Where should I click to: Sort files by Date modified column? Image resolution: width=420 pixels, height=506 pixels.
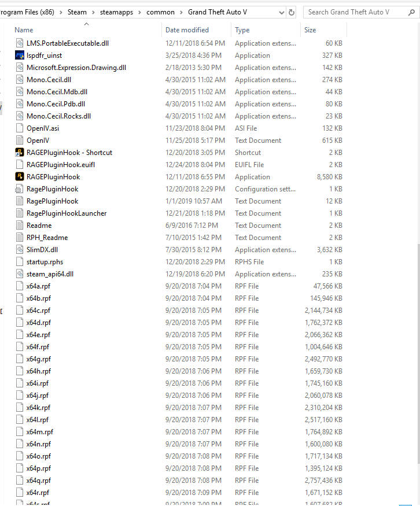pyautogui.click(x=187, y=30)
